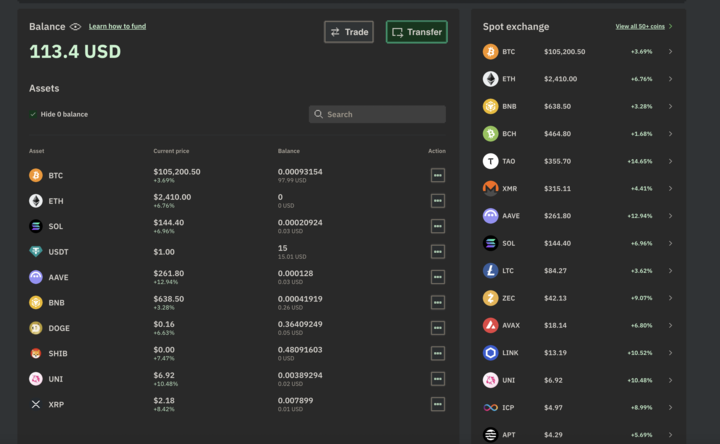Expand the XMR spot exchange chevron
The height and width of the screenshot is (444, 720).
click(670, 188)
